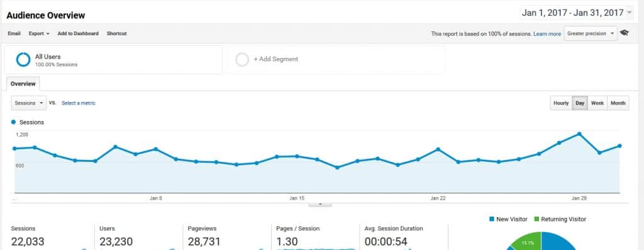644x250 pixels.
Task: Click the last data point on the sessions line
Action: point(619,145)
